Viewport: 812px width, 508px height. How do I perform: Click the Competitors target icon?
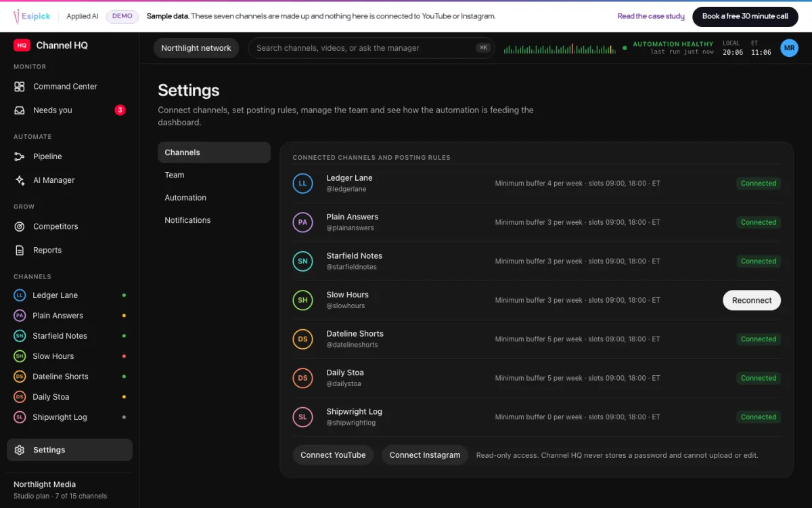20,227
